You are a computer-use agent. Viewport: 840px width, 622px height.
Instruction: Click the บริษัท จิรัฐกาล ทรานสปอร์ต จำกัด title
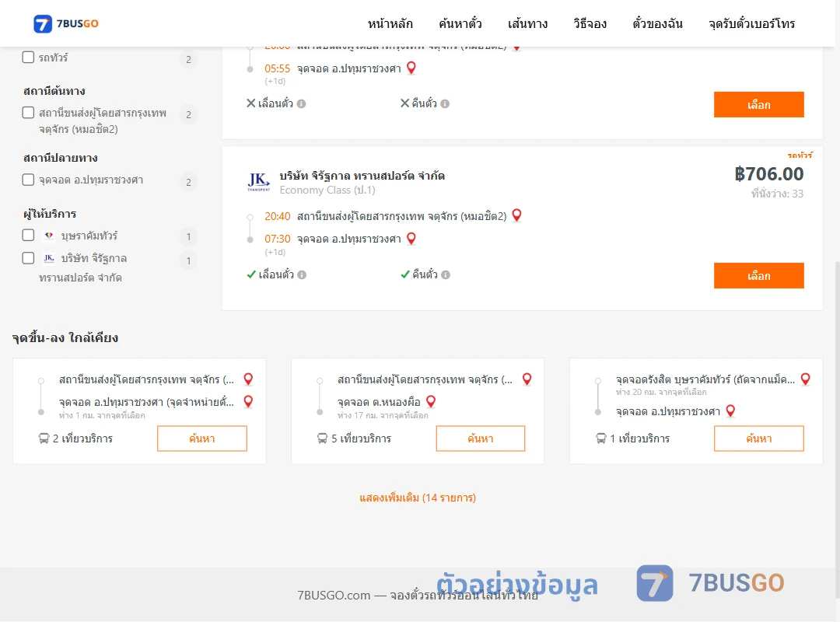click(362, 176)
